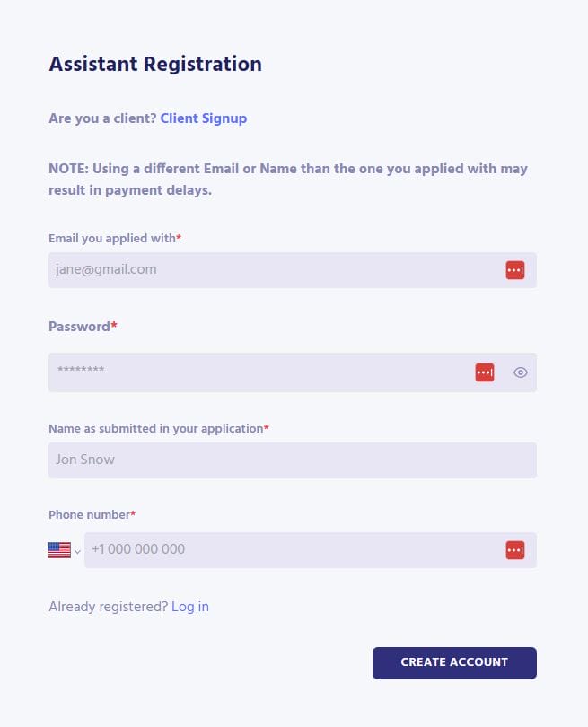Click the "Already registered?" text
588x727 pixels.
tap(108, 607)
